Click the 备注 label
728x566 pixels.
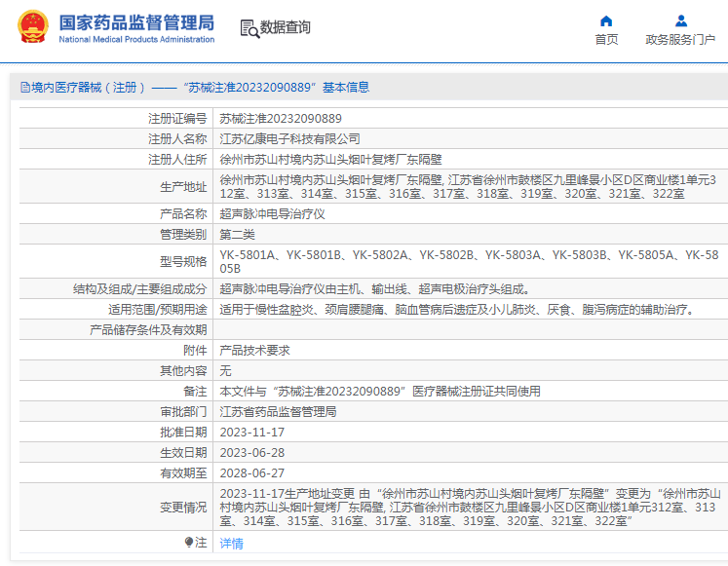point(195,391)
